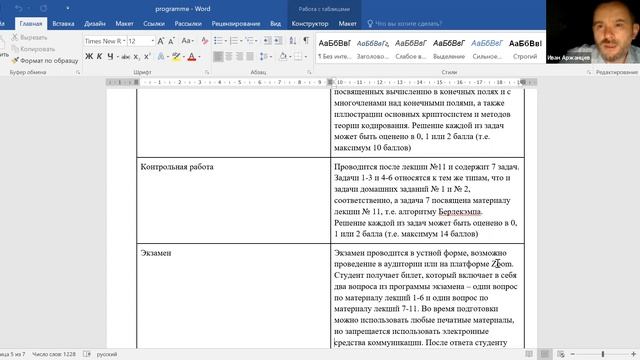Zoom out with minus button
Screen dimensions: 640x360
click(572, 354)
